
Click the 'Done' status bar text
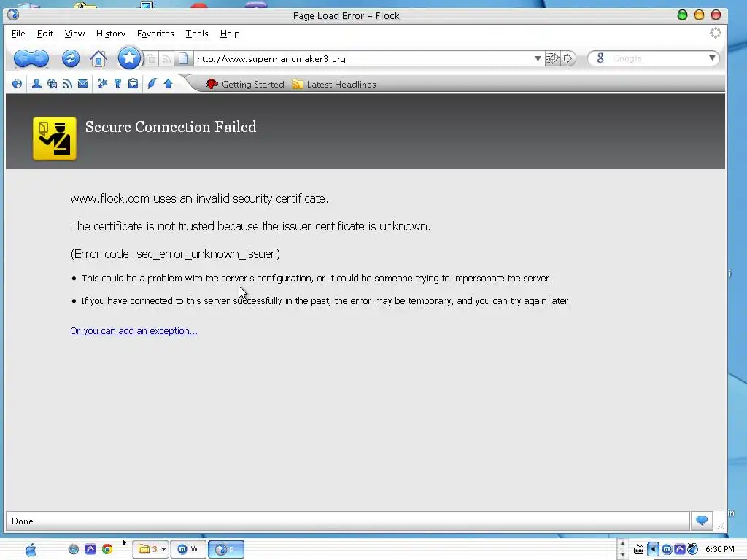23,521
